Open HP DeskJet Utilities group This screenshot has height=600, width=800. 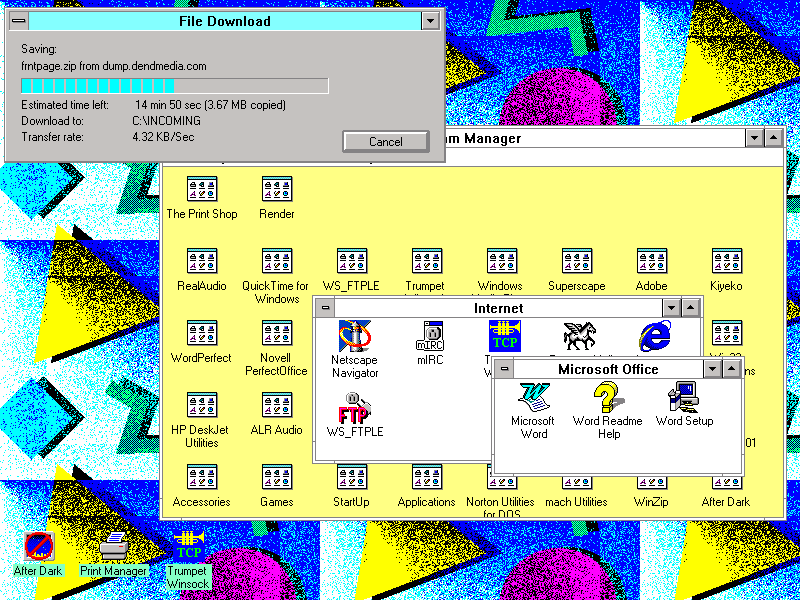[202, 405]
